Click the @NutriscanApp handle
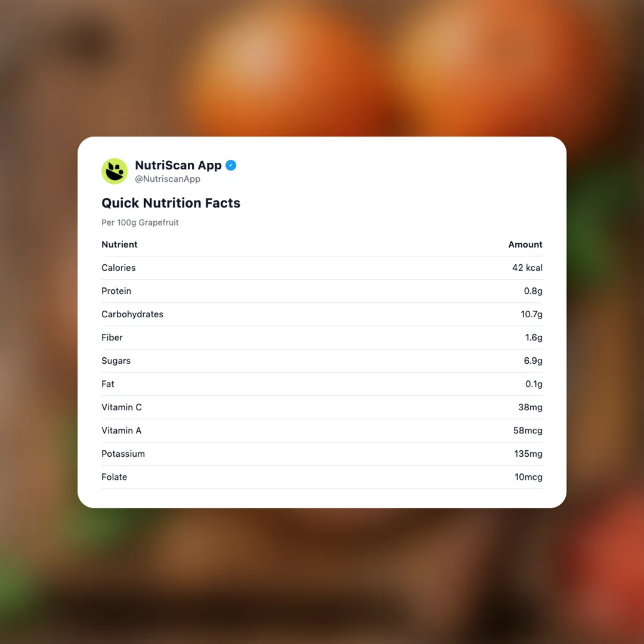 click(x=168, y=179)
